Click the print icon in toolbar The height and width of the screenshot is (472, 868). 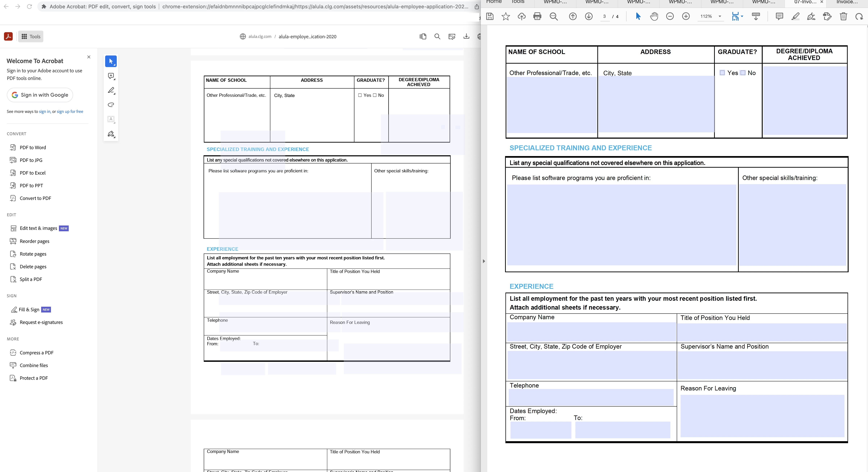pyautogui.click(x=537, y=16)
